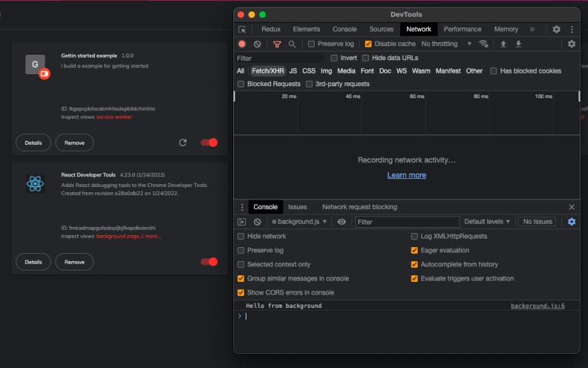Screen dimensions: 588x368
Task: Open background.js context selector
Action: click(x=299, y=222)
